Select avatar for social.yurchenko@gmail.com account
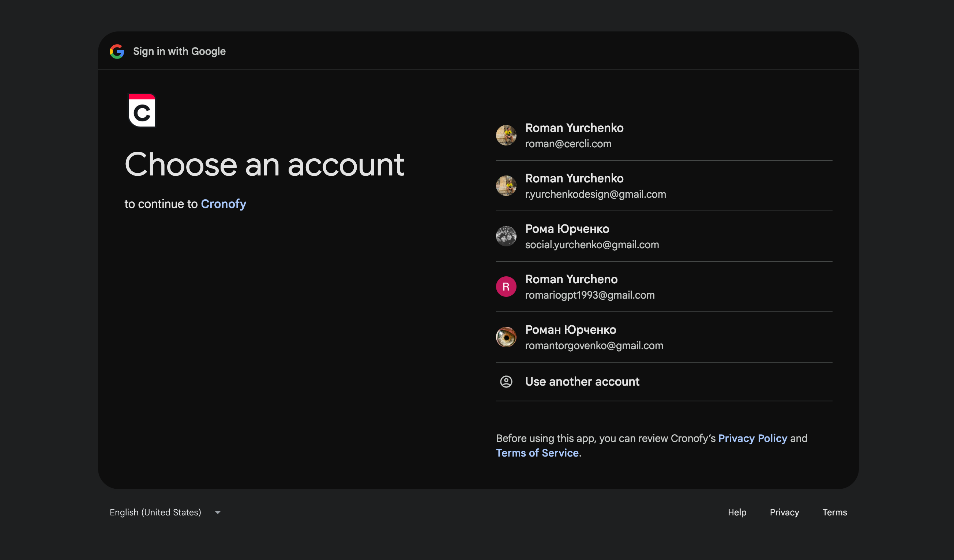 coord(506,236)
